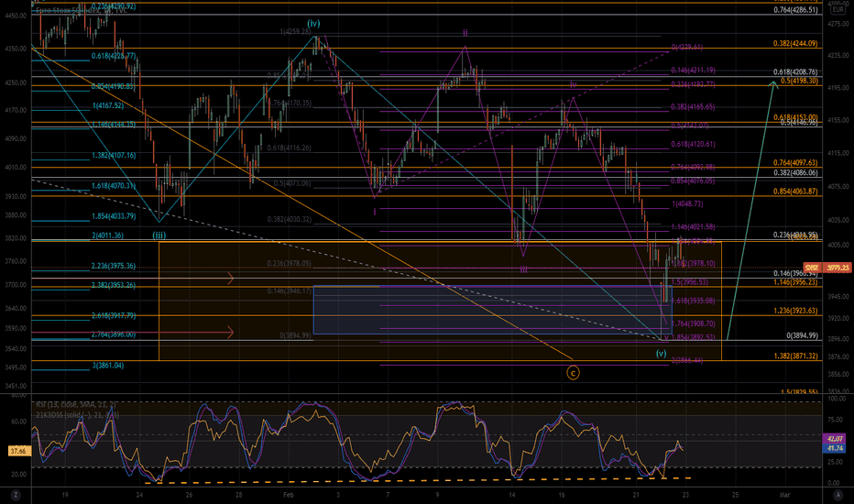The height and width of the screenshot is (504, 854).
Task: Select the purple 1.146(4021.58) label
Action: point(694,226)
